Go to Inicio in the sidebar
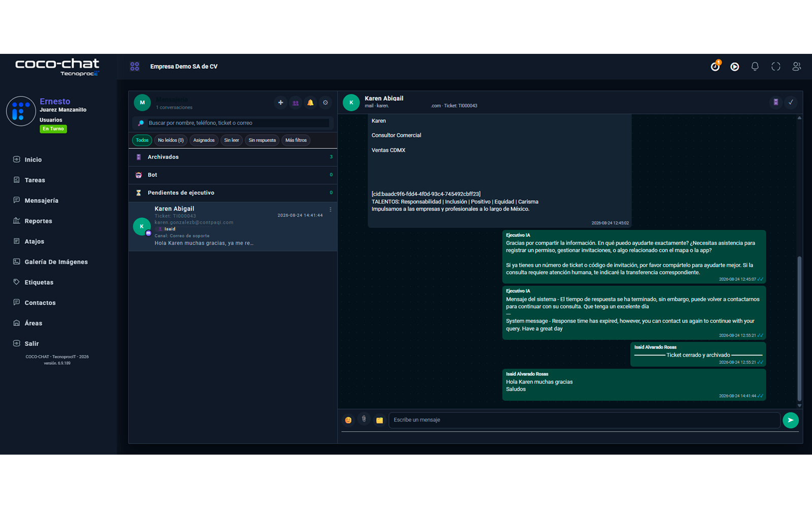Image resolution: width=812 pixels, height=508 pixels. tap(33, 160)
